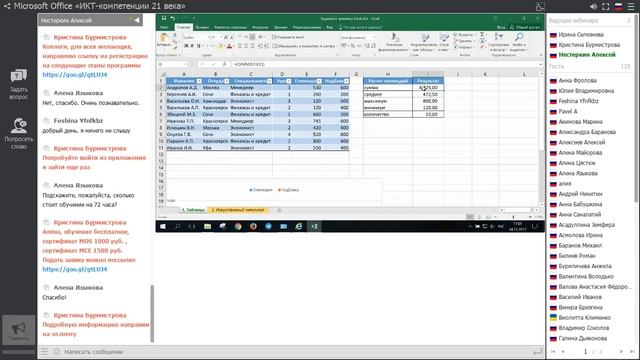
Task: Open Chrome from the taskbar
Action: click(x=238, y=226)
